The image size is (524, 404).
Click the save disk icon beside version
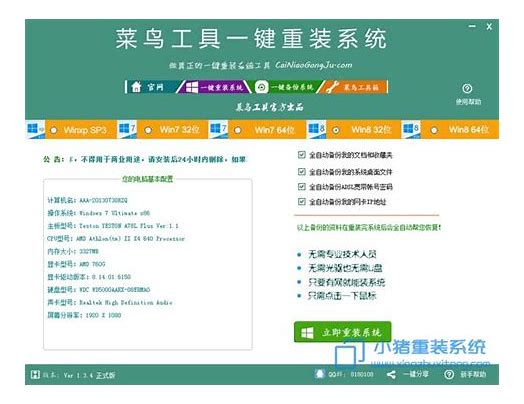(x=35, y=375)
